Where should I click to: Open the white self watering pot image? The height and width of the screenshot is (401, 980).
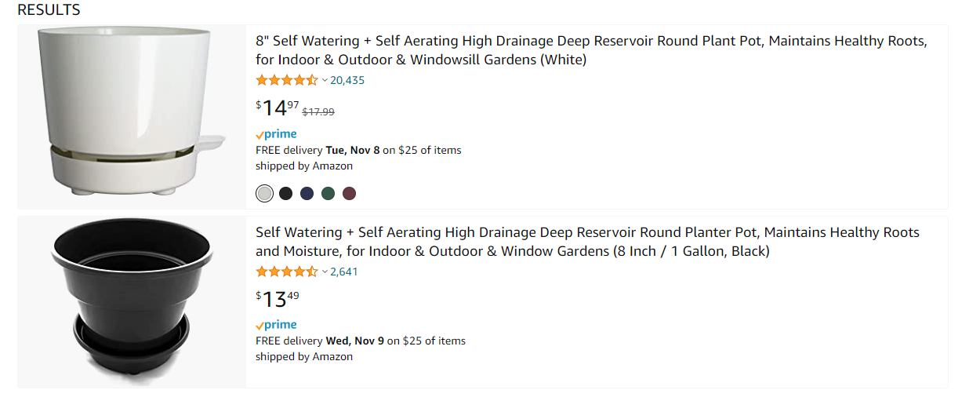point(132,116)
